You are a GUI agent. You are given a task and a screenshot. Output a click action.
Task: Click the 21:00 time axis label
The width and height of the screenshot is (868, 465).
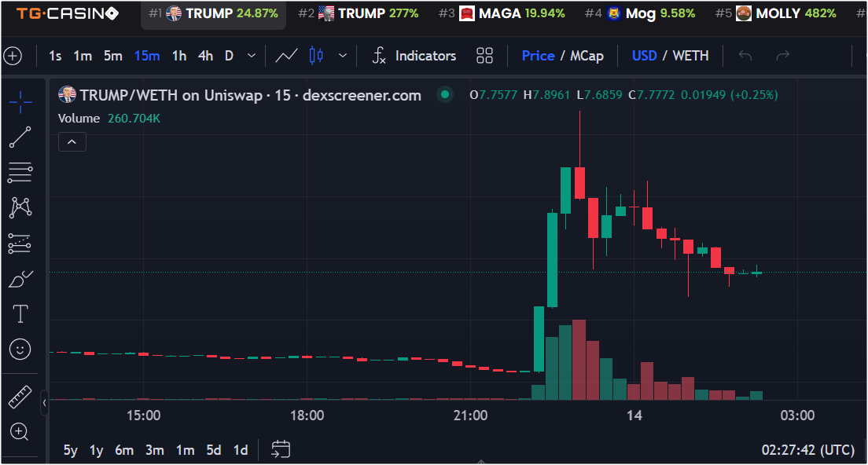470,416
